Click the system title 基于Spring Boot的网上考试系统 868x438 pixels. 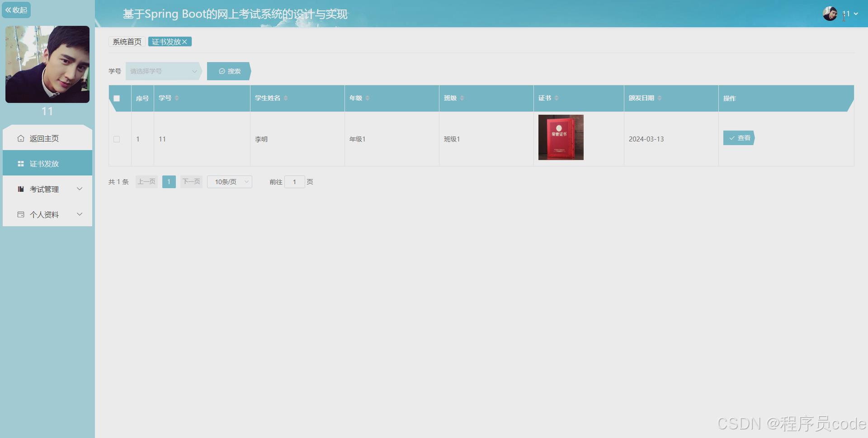pyautogui.click(x=235, y=14)
